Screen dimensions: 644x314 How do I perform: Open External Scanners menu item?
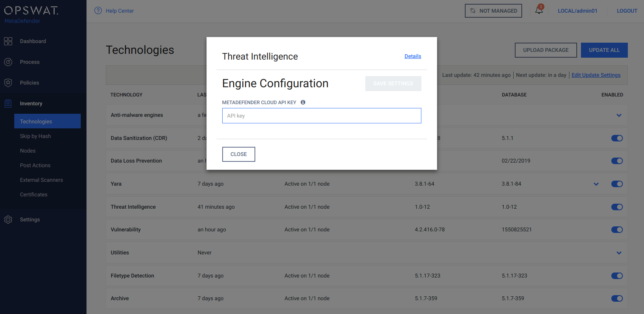click(42, 180)
